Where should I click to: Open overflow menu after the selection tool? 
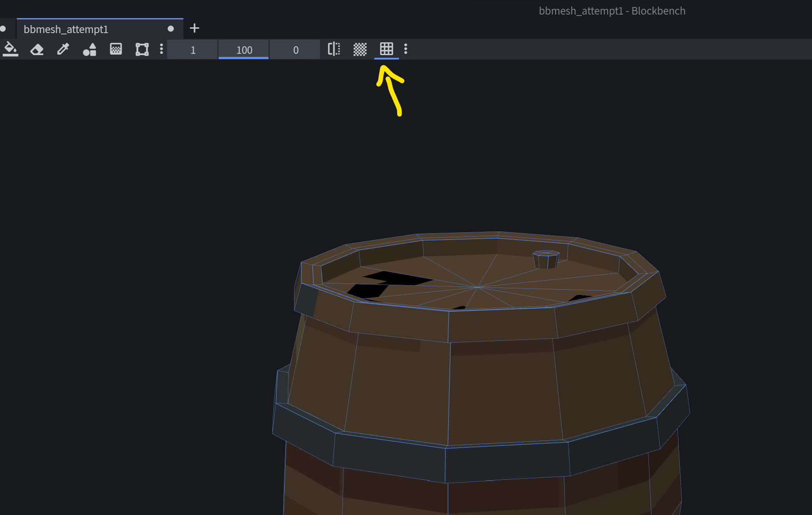[161, 49]
